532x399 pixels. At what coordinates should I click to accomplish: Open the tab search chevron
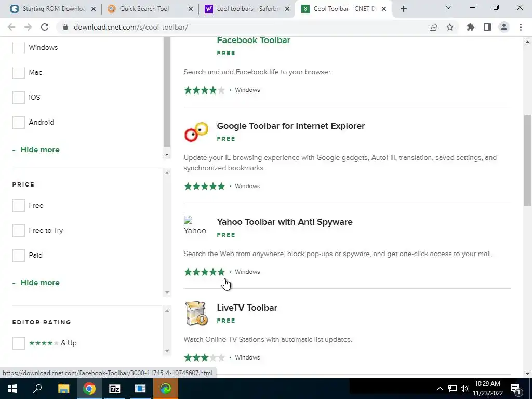(448, 7)
